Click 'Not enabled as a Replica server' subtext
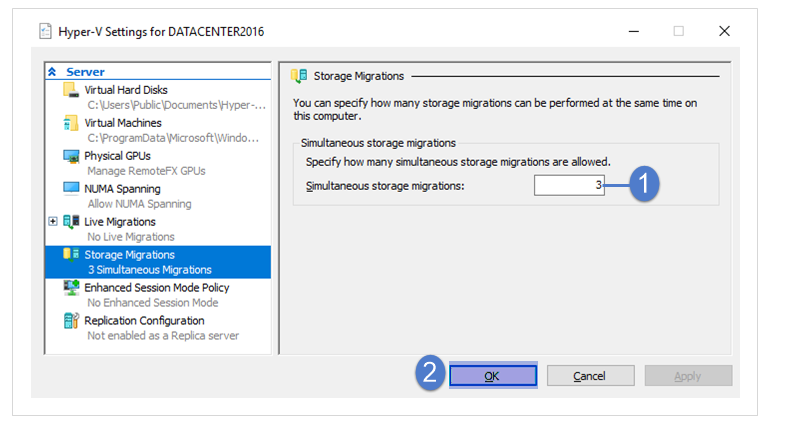789x438 pixels. pyautogui.click(x=163, y=336)
